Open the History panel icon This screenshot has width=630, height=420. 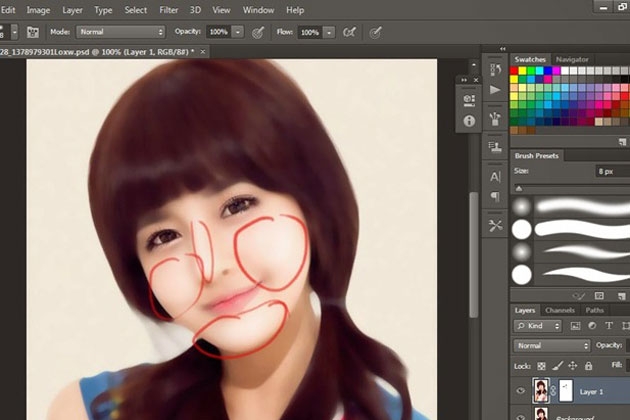[495, 68]
